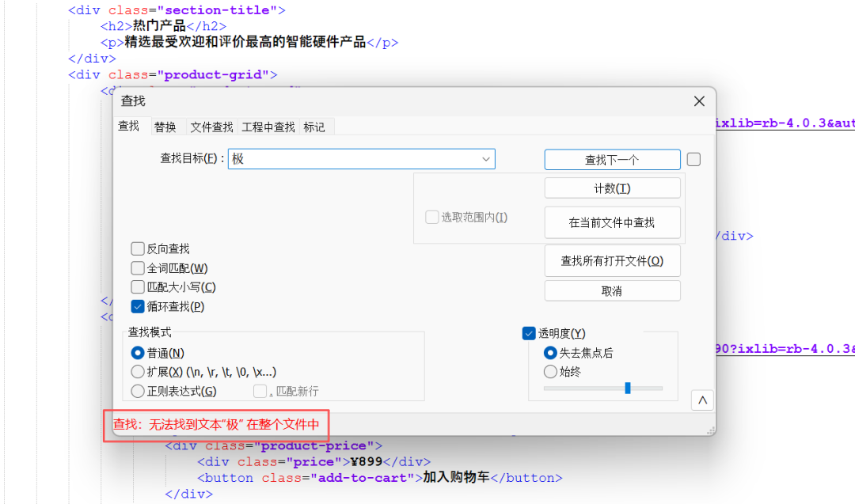Switch to the 替换 tab
This screenshot has height=504, width=855.
(x=165, y=127)
